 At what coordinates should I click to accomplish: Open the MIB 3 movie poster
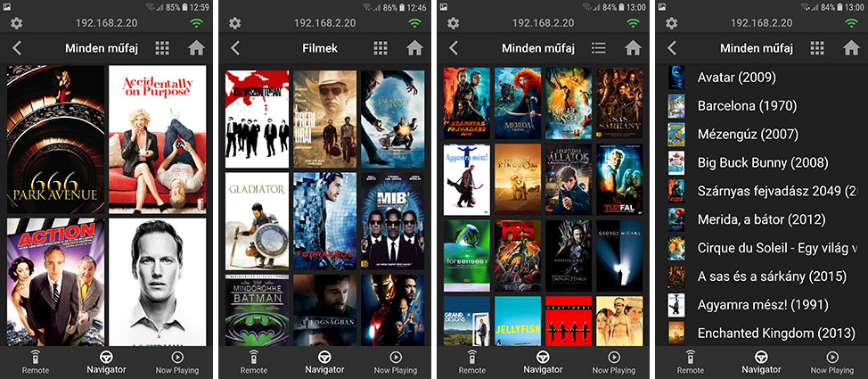pos(392,221)
